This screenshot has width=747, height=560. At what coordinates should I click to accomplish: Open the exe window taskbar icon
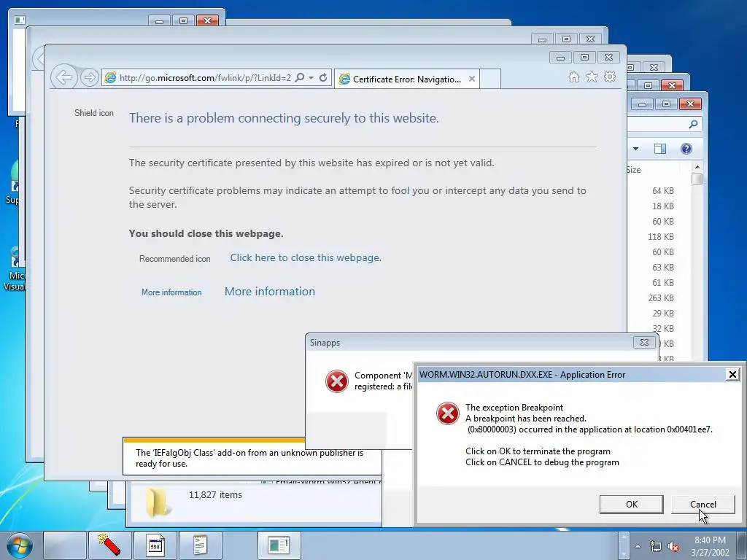pos(155,545)
